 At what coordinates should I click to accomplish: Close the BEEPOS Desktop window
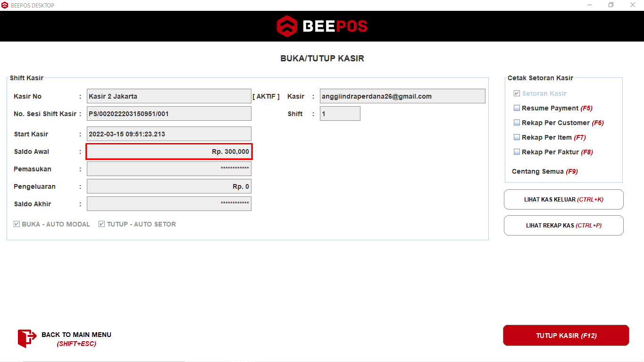pyautogui.click(x=633, y=5)
